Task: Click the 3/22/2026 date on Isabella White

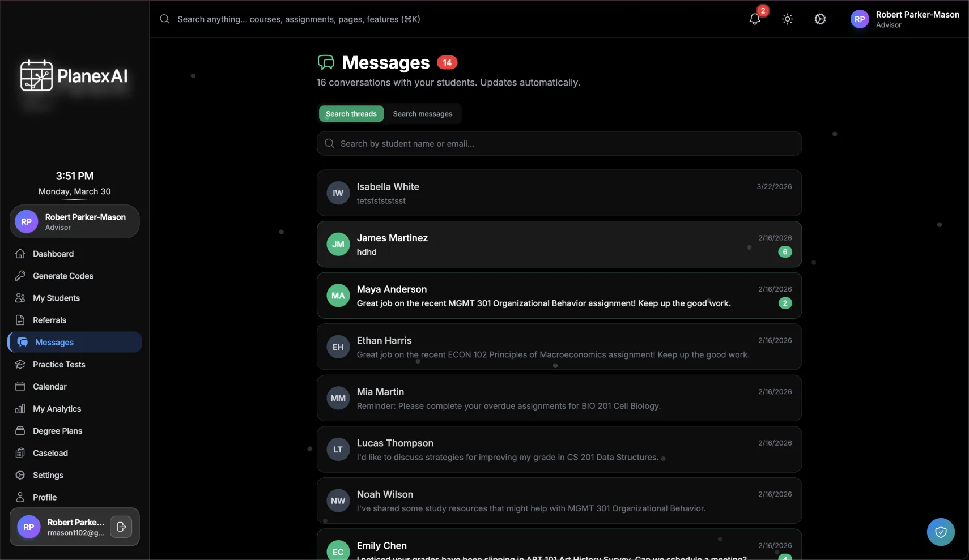Action: [x=774, y=186]
